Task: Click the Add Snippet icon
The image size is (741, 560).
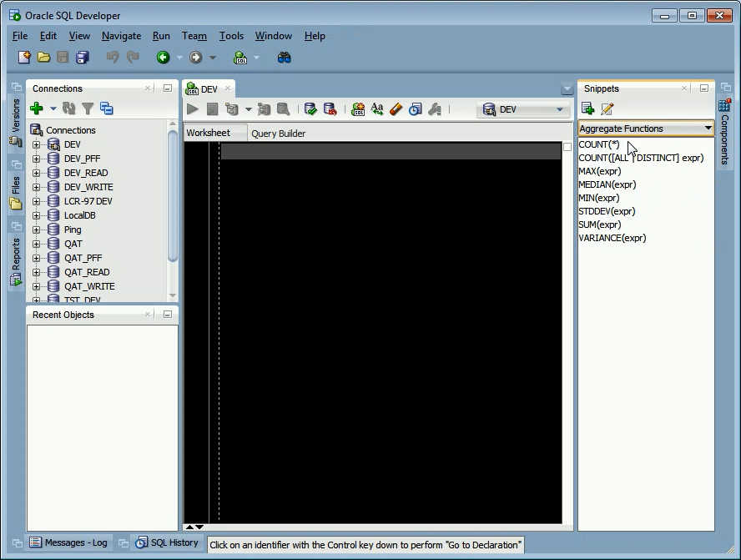Action: pyautogui.click(x=588, y=108)
